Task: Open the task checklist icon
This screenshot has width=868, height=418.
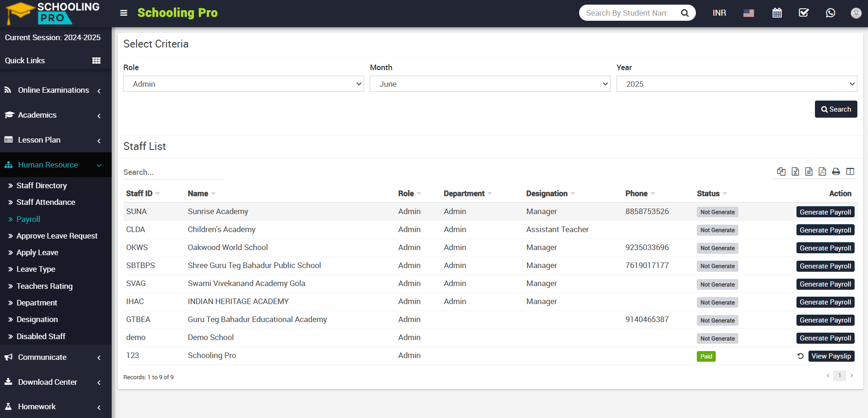Action: coord(804,12)
